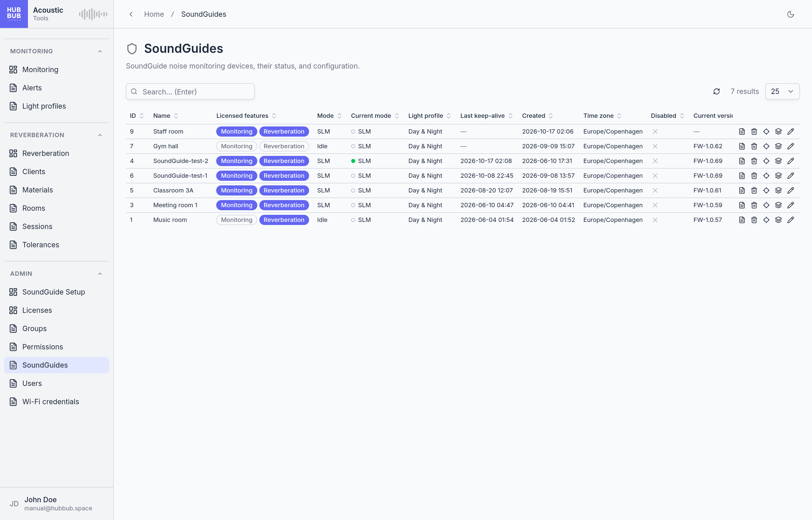
Task: Click Monitoring badge in Gym hall row
Action: coord(236,146)
